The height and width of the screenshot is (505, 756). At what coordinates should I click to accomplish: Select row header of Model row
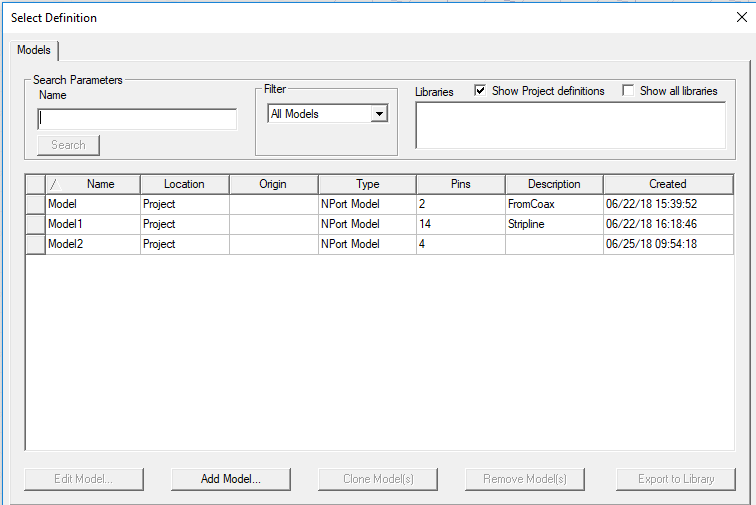pos(36,204)
